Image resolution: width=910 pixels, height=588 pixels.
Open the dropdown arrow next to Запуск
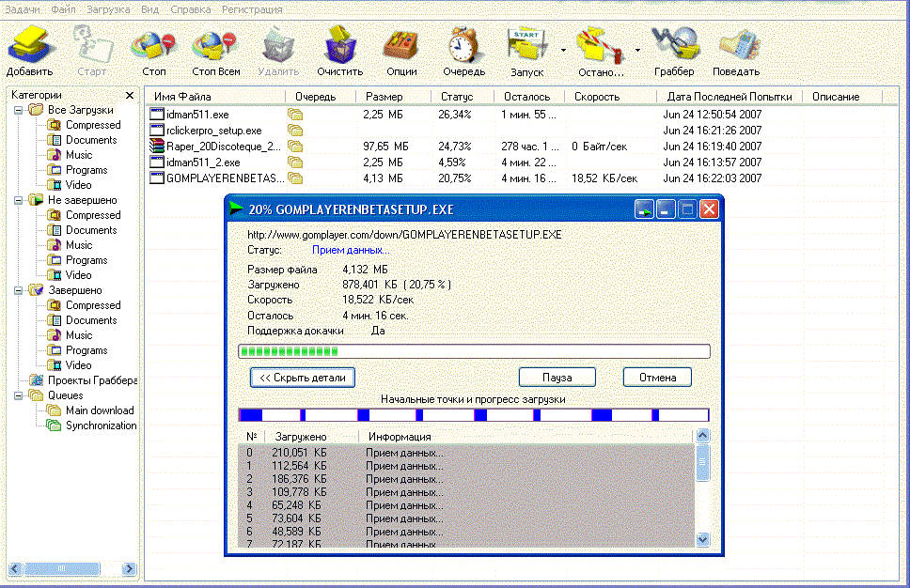pyautogui.click(x=563, y=51)
